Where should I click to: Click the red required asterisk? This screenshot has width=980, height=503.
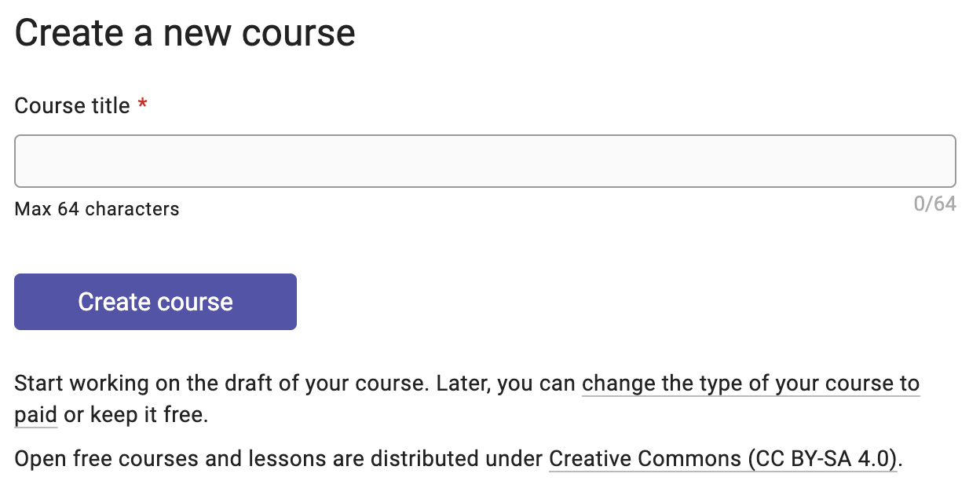[142, 105]
